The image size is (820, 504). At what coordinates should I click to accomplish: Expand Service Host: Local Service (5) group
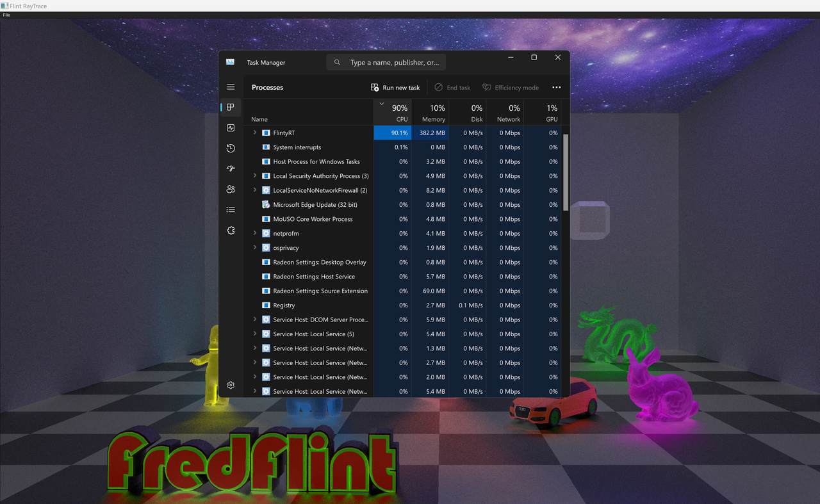(x=255, y=334)
